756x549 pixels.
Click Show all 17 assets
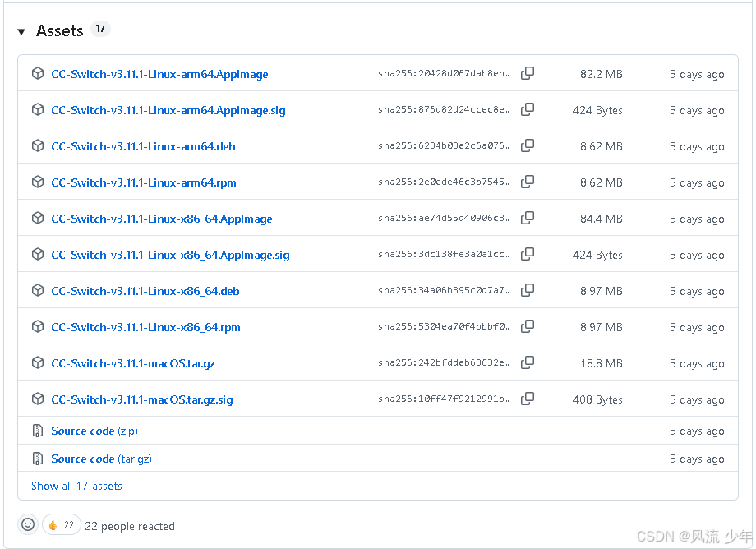pos(76,486)
